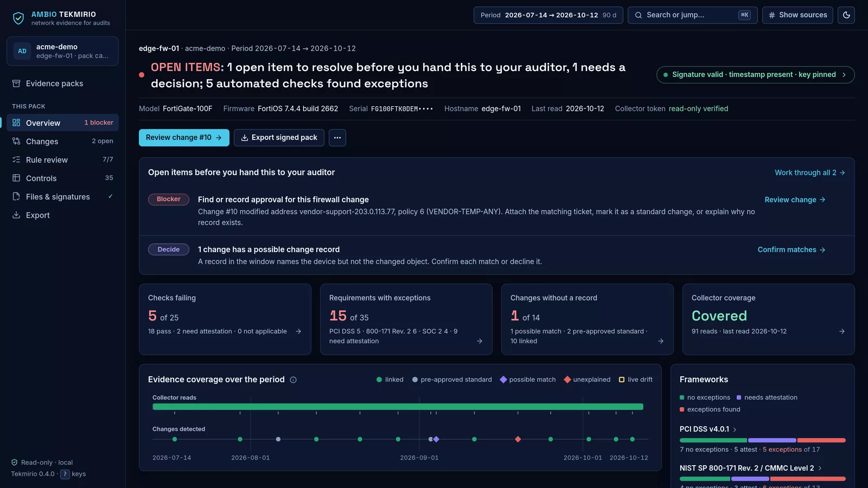868x488 pixels.
Task: Click the Show sources button
Action: (x=797, y=15)
